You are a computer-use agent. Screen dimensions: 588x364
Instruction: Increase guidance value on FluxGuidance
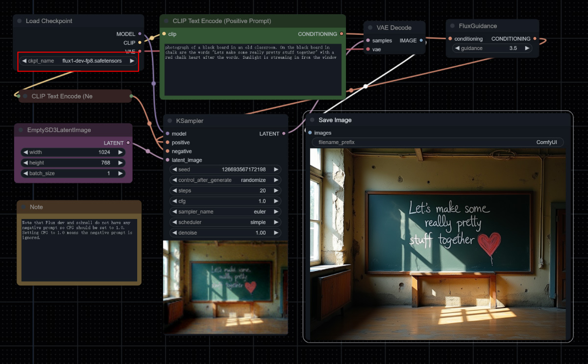(527, 48)
